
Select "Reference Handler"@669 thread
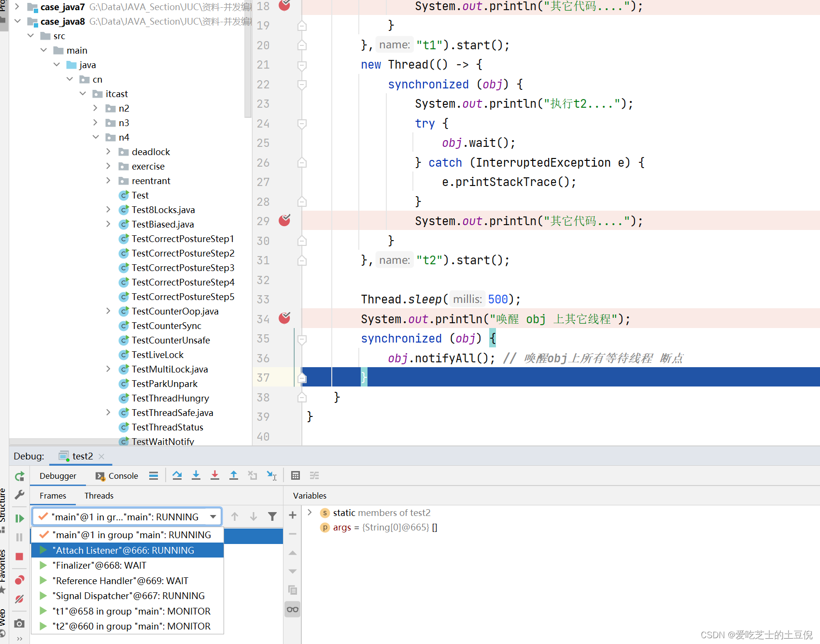(127, 581)
